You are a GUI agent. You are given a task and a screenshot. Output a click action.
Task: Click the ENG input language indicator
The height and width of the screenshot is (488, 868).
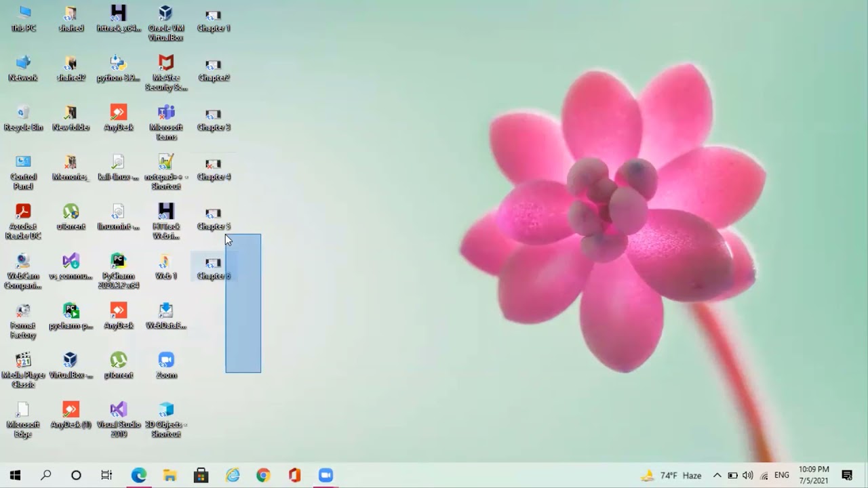point(782,476)
